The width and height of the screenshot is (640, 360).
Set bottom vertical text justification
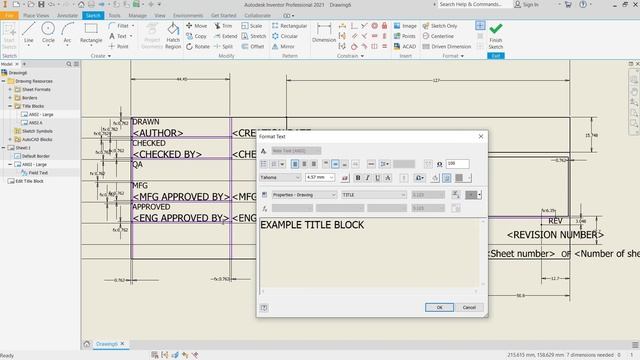345,164
